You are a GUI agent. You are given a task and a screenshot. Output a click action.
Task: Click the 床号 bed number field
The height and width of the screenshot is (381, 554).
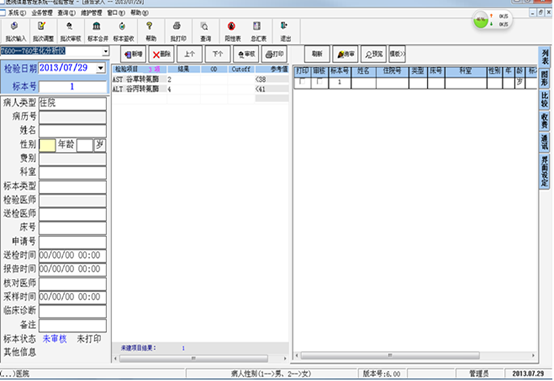[x=72, y=228]
